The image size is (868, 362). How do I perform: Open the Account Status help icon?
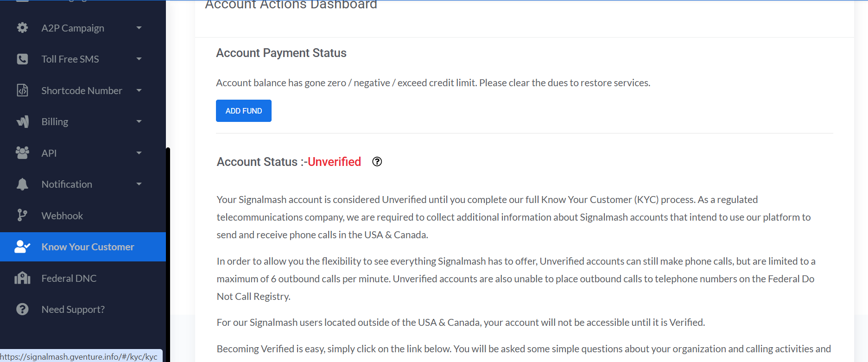point(377,162)
